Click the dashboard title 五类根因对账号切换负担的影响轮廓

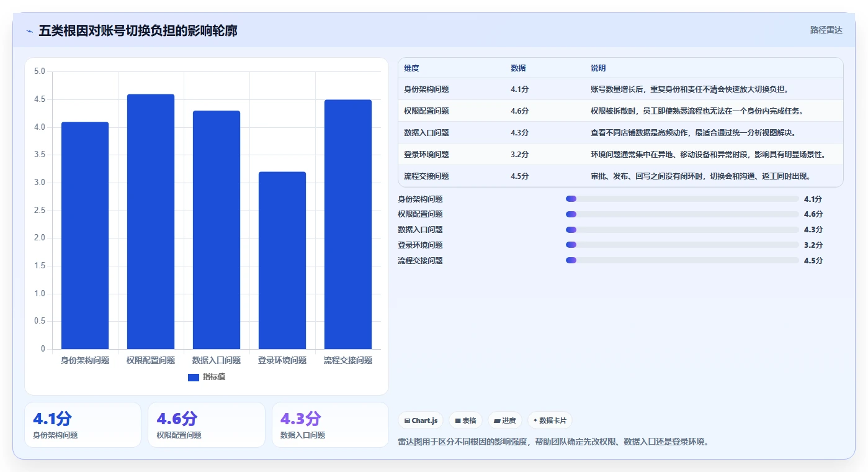pos(138,31)
